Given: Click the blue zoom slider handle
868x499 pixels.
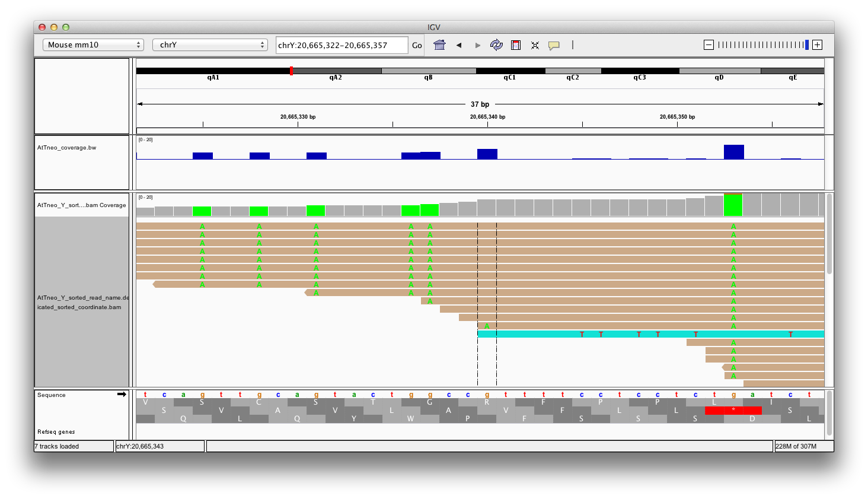Looking at the screenshot, I should click(x=806, y=45).
